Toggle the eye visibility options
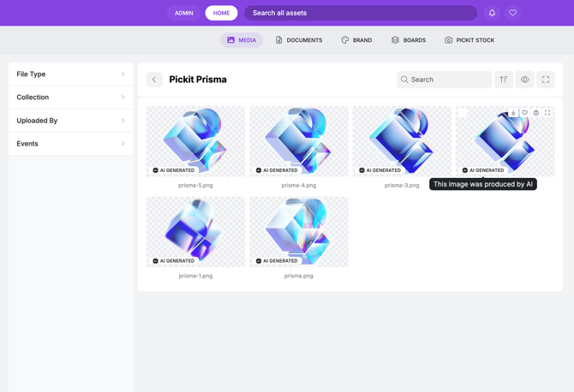Screen dimensions: 574x392 point(525,80)
